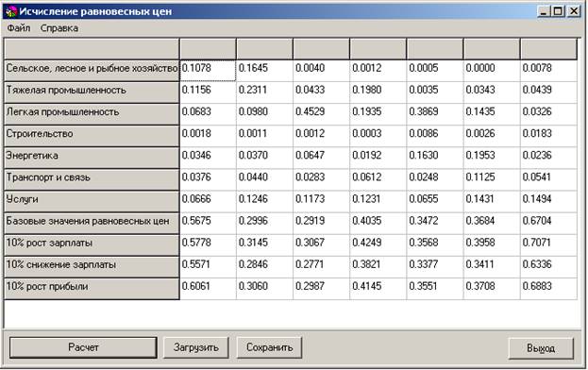588x370 pixels.
Task: Select cell with value 0.3958
Action: coord(492,244)
